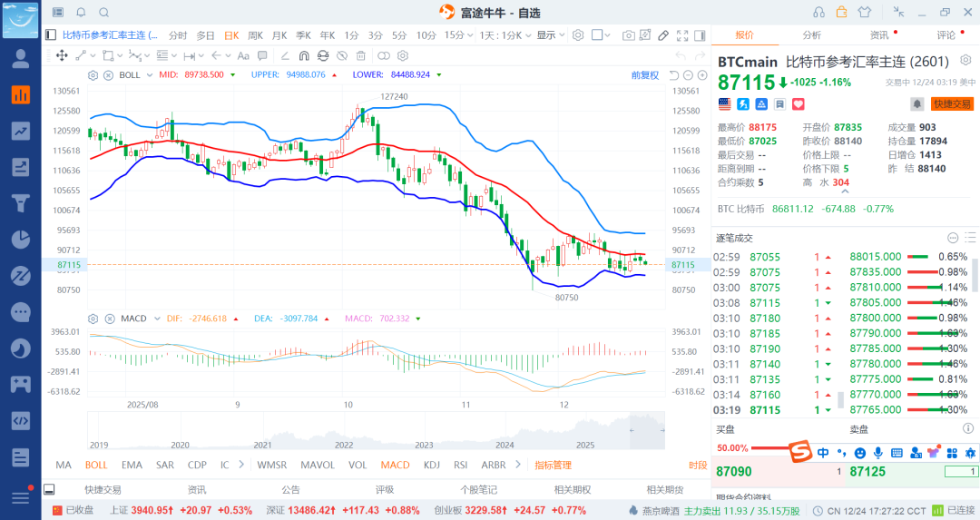Toggle the left sidebar panel icon

pos(50,35)
